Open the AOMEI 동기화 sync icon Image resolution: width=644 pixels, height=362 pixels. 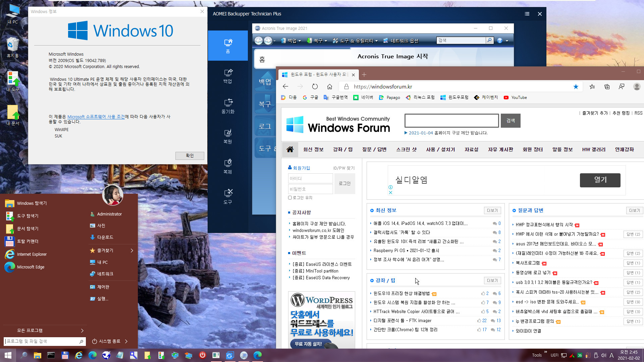[x=228, y=106]
